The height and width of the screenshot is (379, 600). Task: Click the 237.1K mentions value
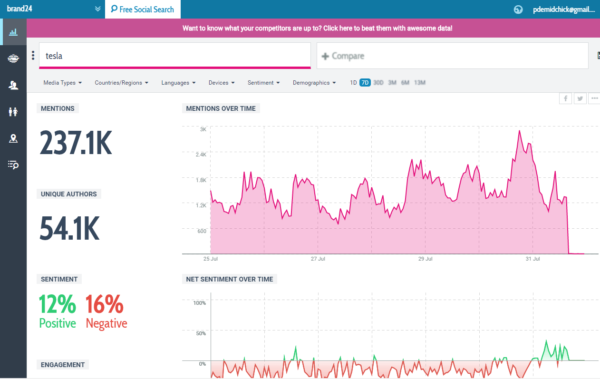(x=76, y=143)
